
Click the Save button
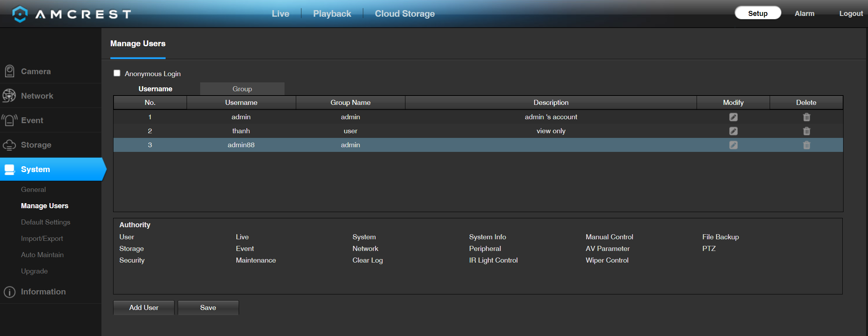click(208, 307)
